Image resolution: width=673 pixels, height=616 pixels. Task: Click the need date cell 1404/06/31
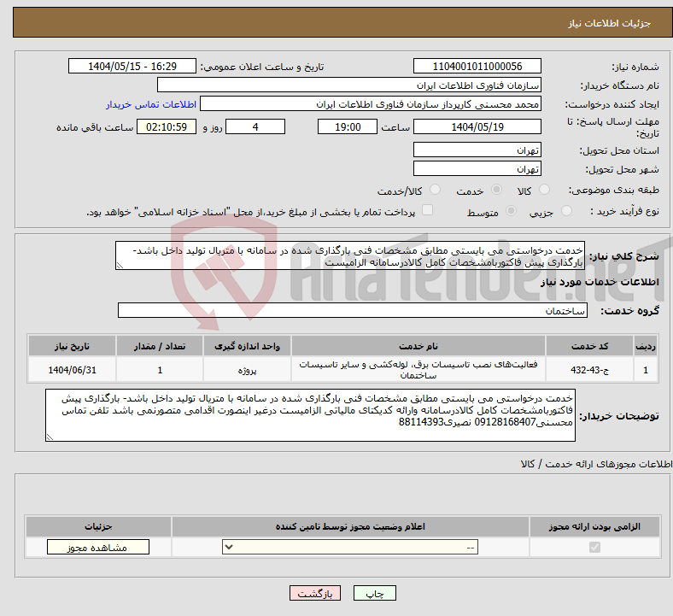tap(72, 370)
